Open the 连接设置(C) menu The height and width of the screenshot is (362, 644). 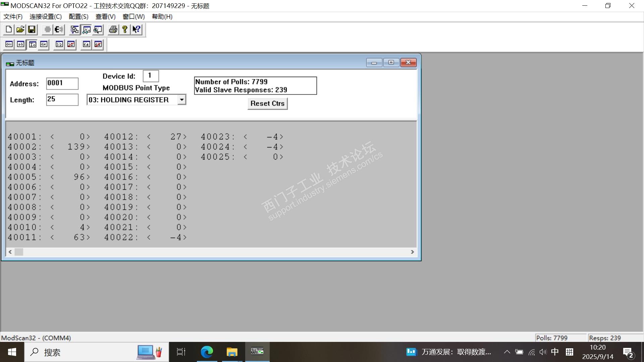(46, 16)
